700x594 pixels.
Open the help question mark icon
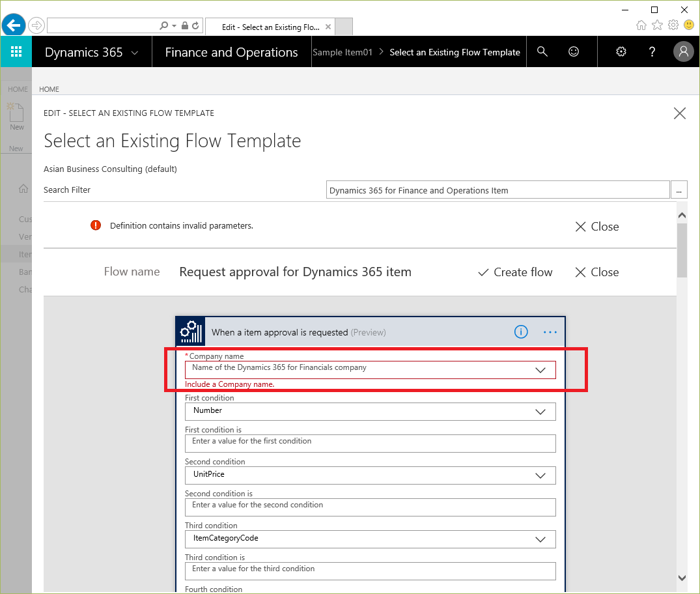tap(652, 52)
